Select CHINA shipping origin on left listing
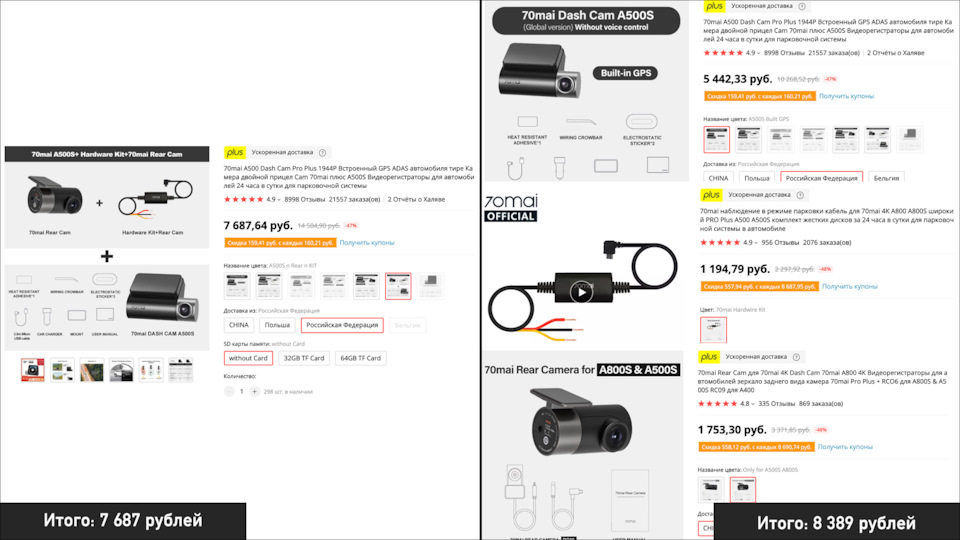960x540 pixels. [239, 325]
